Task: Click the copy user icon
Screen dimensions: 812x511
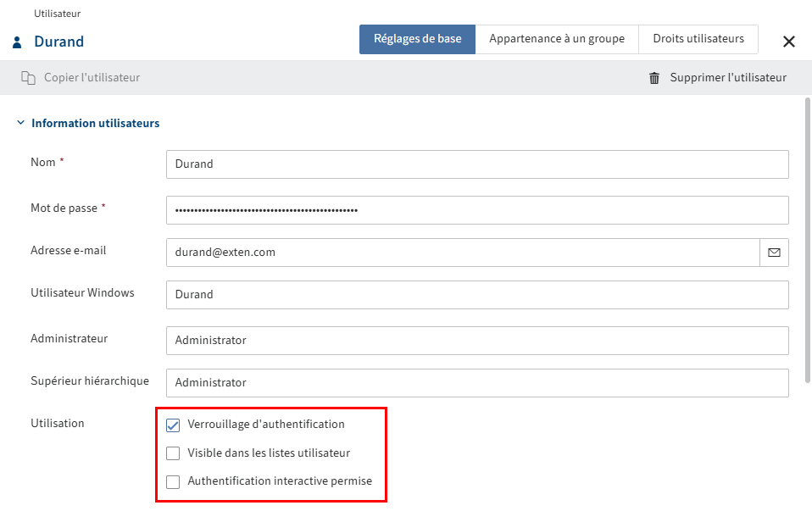Action: [28, 78]
